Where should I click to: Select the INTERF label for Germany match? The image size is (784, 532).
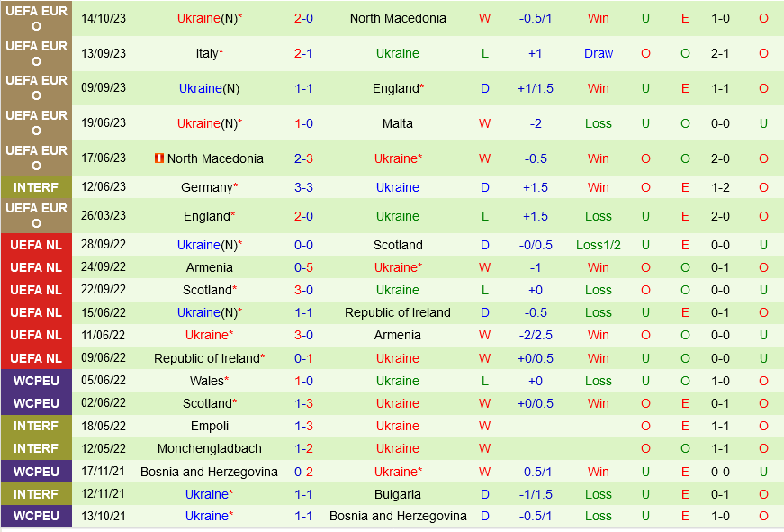(x=36, y=187)
